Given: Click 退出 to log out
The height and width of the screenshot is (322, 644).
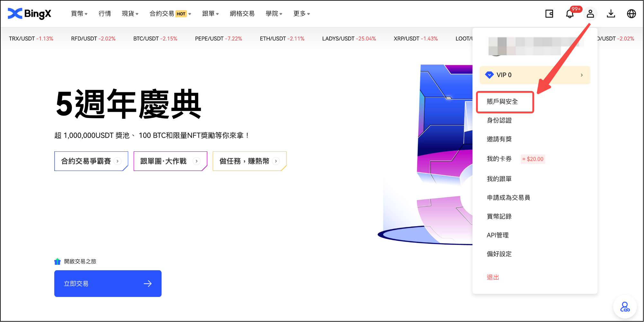Looking at the screenshot, I should (x=493, y=277).
